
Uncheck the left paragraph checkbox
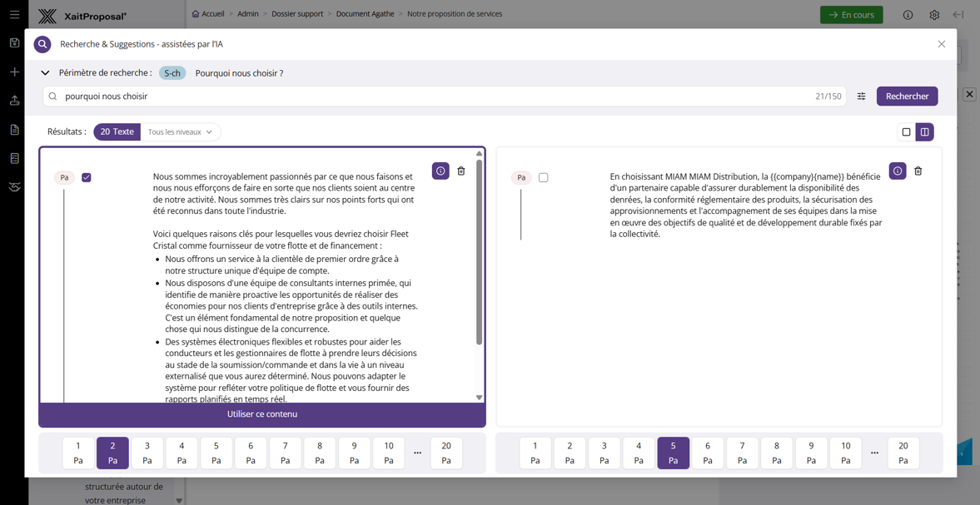(87, 177)
